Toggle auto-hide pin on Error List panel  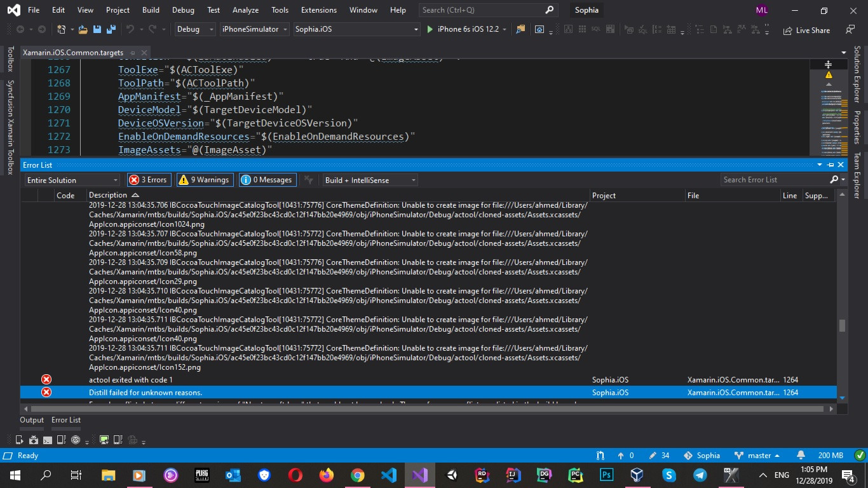point(831,165)
